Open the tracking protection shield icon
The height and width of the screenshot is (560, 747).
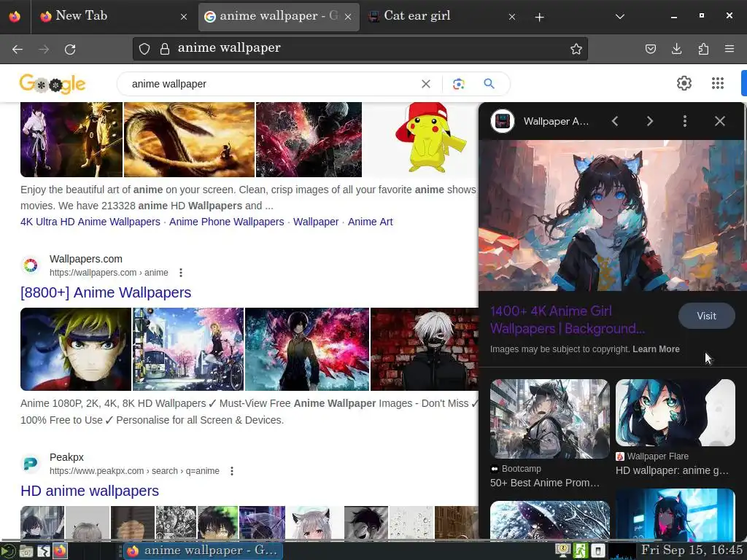tap(144, 49)
